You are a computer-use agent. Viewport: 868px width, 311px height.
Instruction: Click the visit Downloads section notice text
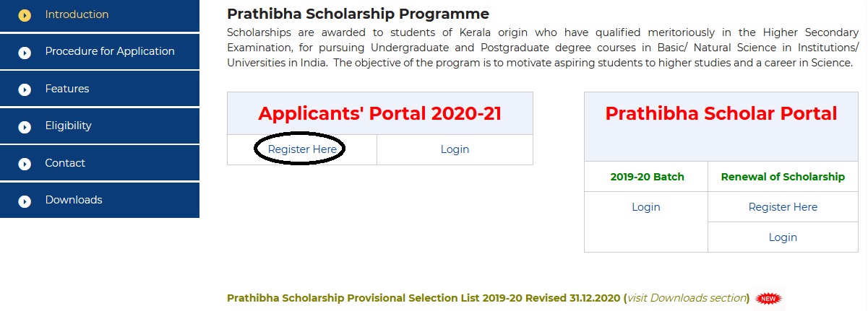tap(686, 298)
